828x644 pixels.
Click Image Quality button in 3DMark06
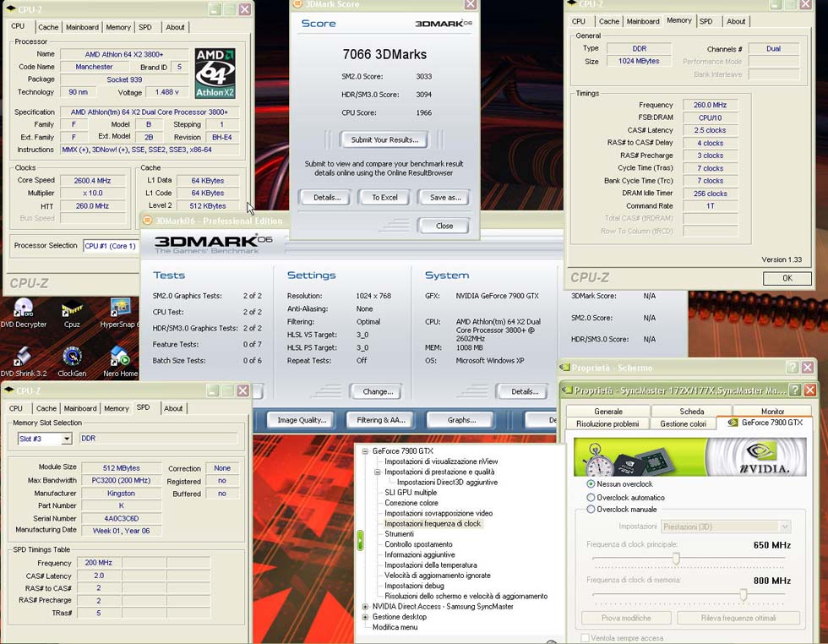point(302,420)
